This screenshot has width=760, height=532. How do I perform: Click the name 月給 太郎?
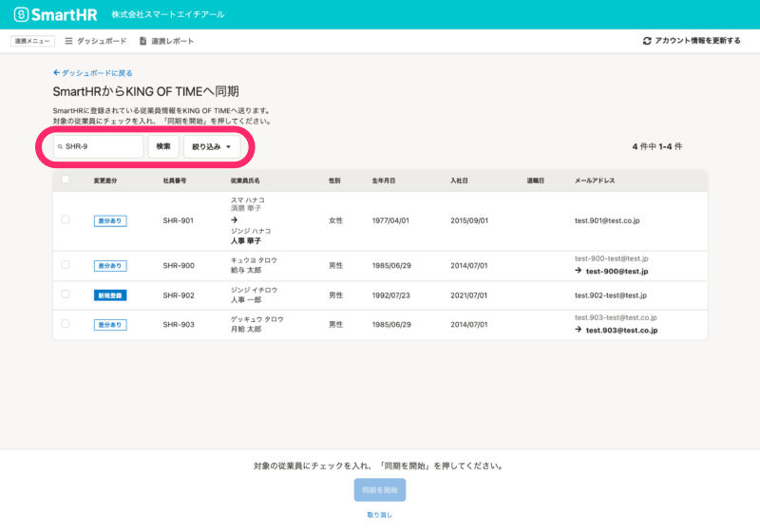tap(246, 329)
